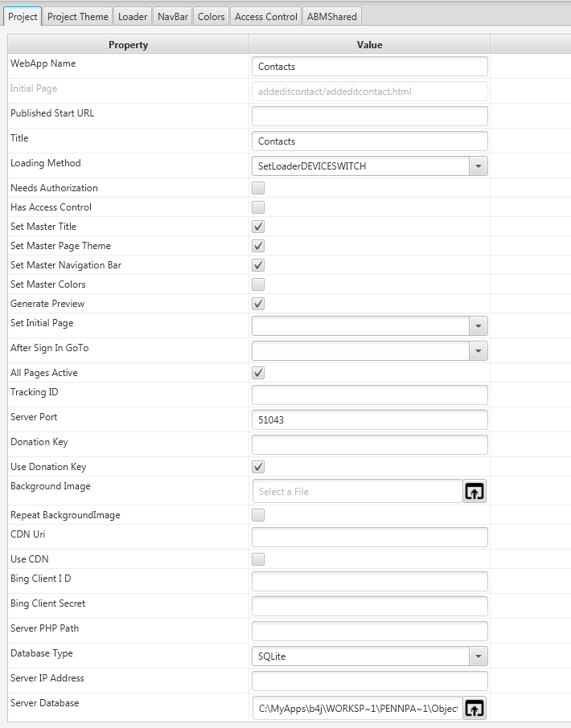The height and width of the screenshot is (728, 571).
Task: Switch to the Project Theme tab
Action: coord(77,16)
